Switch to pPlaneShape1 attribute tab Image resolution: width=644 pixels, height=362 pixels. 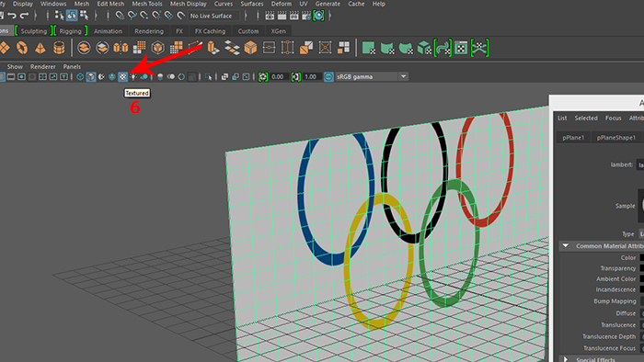pyautogui.click(x=616, y=138)
